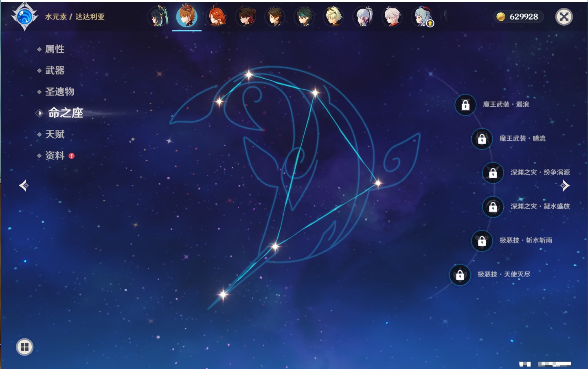Viewport: 588px width, 369px height.
Task: Select the 命之座 constellation page
Action: point(65,113)
